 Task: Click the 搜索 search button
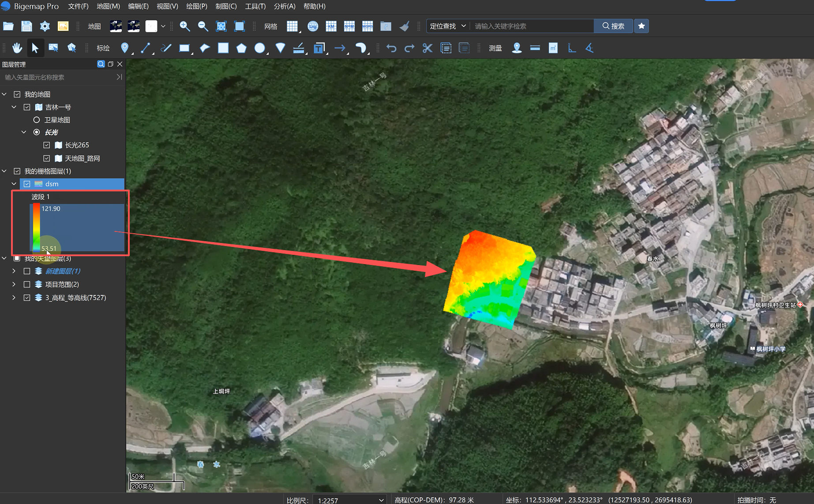point(613,26)
